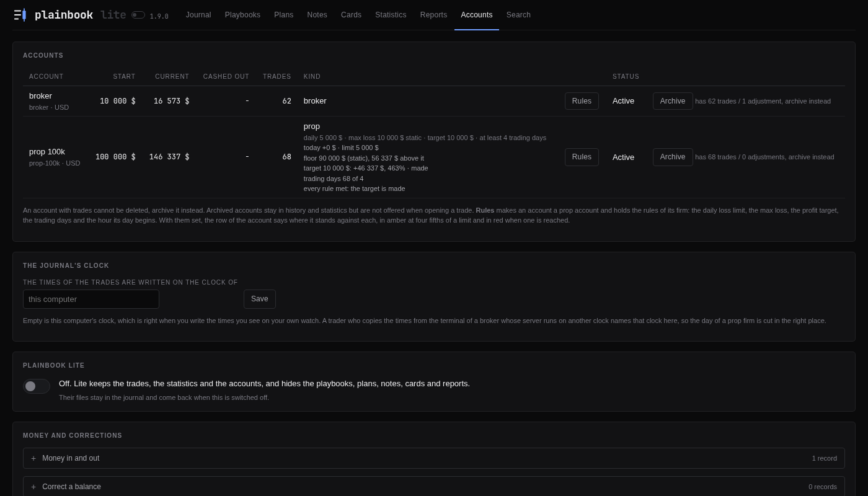This screenshot has height=496, width=868.
Task: Archive the prop 100k account
Action: [x=673, y=157]
